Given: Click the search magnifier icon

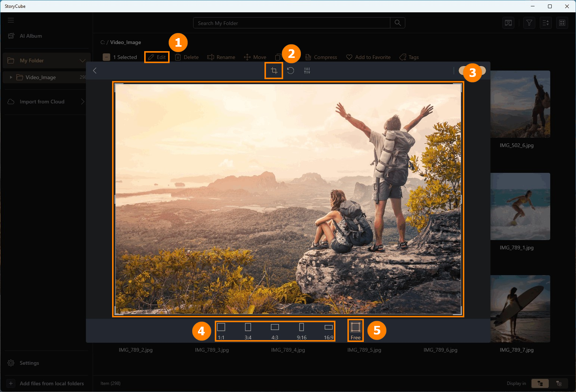Looking at the screenshot, I should click(x=398, y=23).
